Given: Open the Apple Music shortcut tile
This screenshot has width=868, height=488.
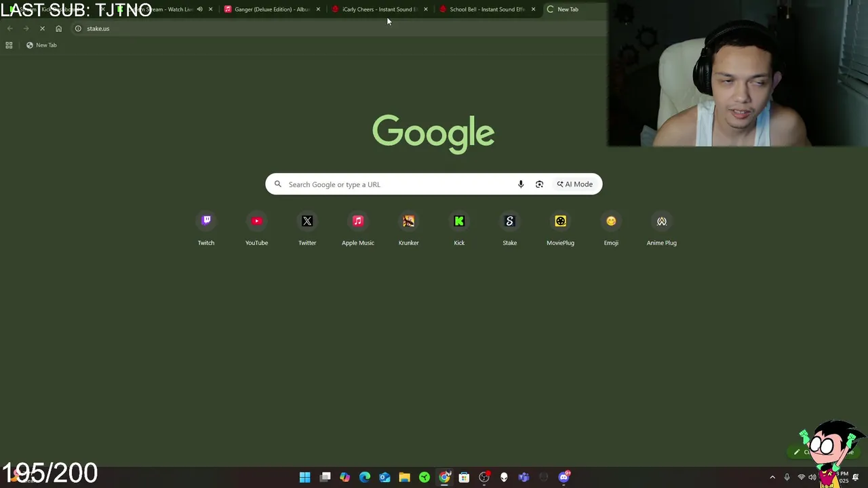Looking at the screenshot, I should pos(358,229).
